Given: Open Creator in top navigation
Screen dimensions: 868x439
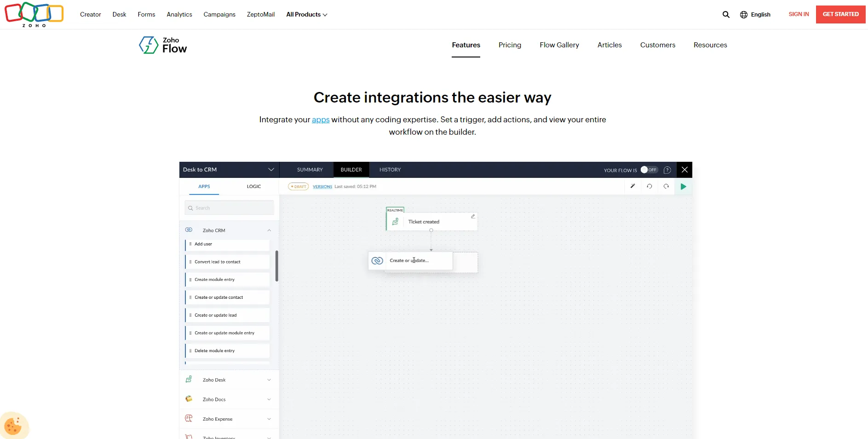Looking at the screenshot, I should 91,15.
